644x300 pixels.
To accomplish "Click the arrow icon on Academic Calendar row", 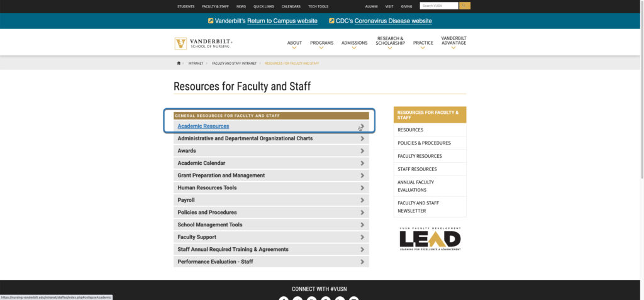I will 362,163.
